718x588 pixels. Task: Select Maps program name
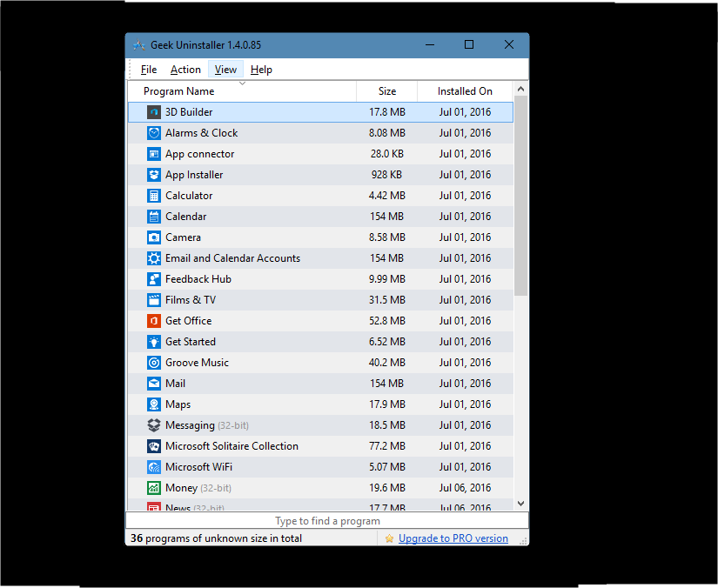click(x=178, y=404)
